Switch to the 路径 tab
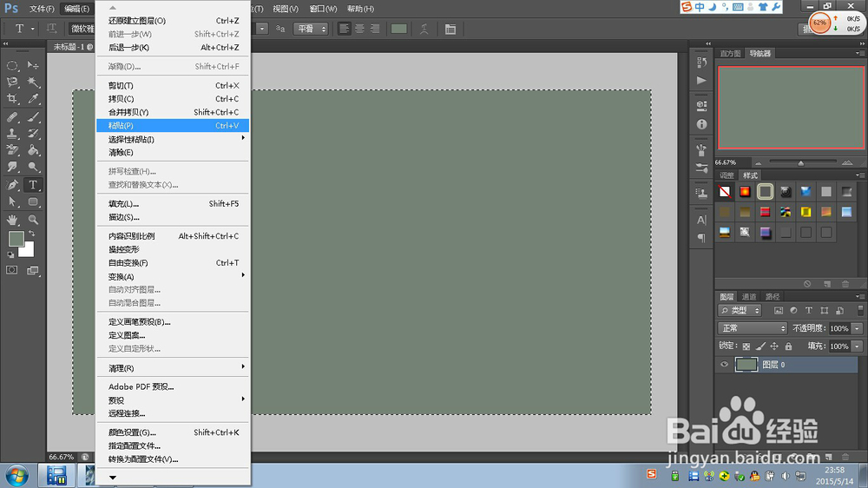 point(773,297)
